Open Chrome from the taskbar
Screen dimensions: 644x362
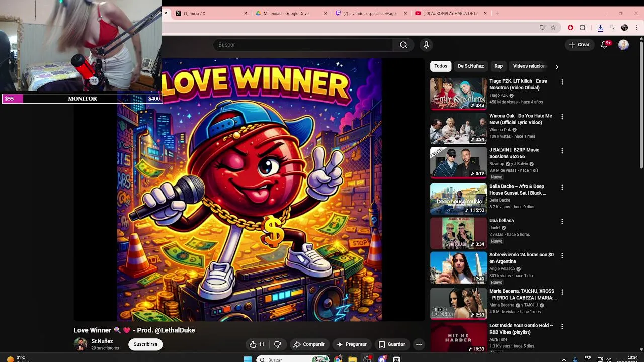coord(338,359)
